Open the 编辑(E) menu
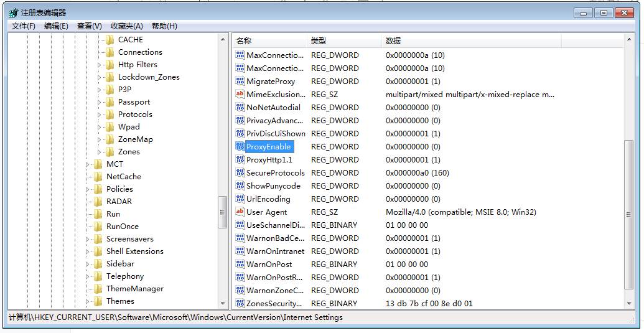Viewport: 644px width, 333px height. (56, 26)
